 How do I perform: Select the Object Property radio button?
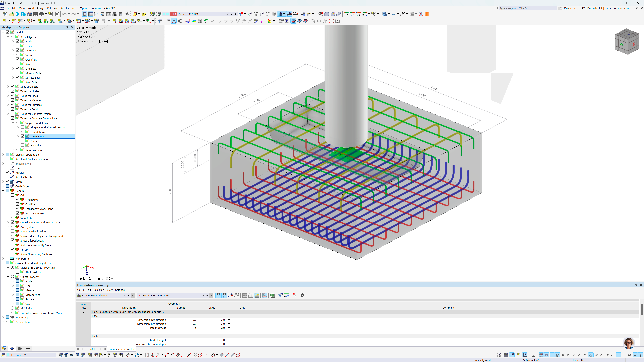[x=13, y=277]
